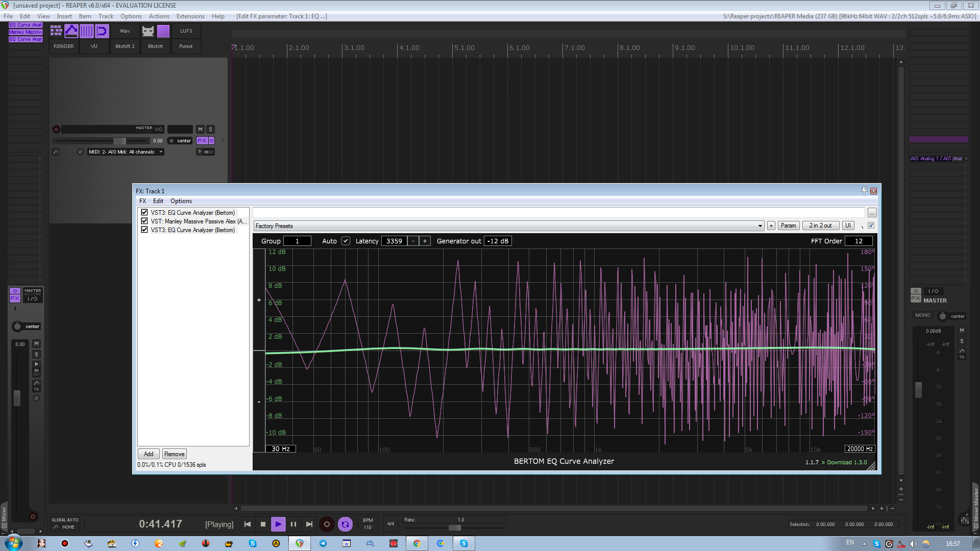This screenshot has width=980, height=551.
Task: Uncheck Manley Massive Passive plugin checkbox
Action: click(x=144, y=221)
